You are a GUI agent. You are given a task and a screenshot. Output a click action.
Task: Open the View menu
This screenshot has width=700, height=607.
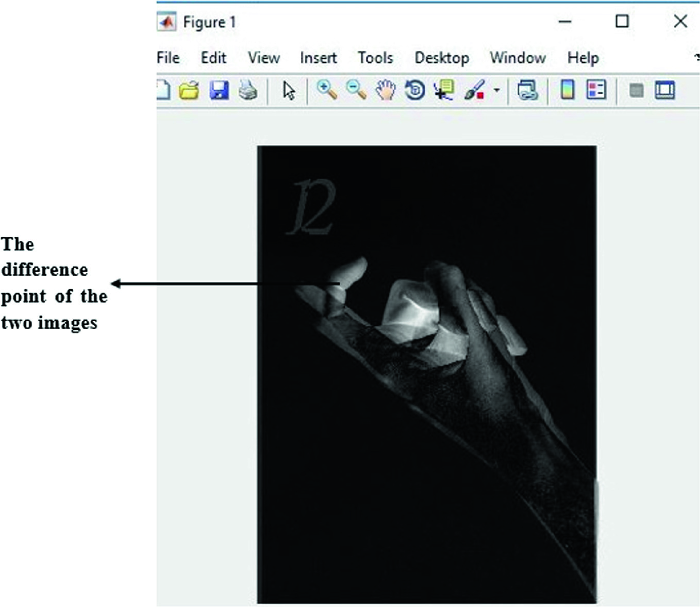(x=263, y=57)
